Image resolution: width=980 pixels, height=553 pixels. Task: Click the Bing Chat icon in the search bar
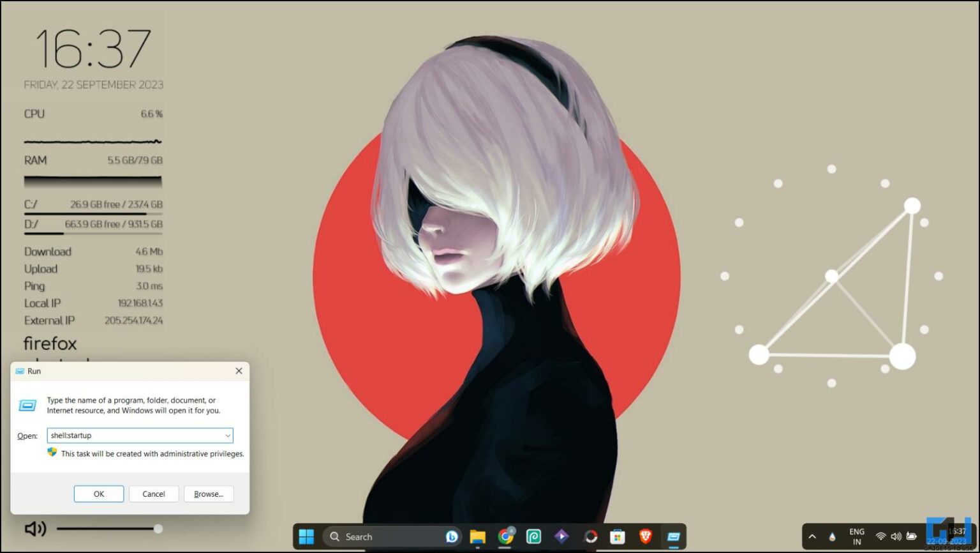450,536
